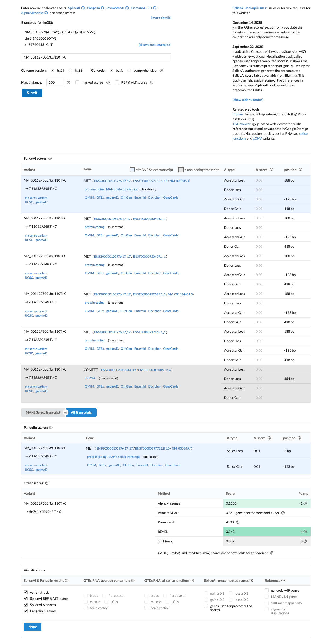Screen dimensions: 335x644
Task: Click variant input text field
Action: click(96, 58)
